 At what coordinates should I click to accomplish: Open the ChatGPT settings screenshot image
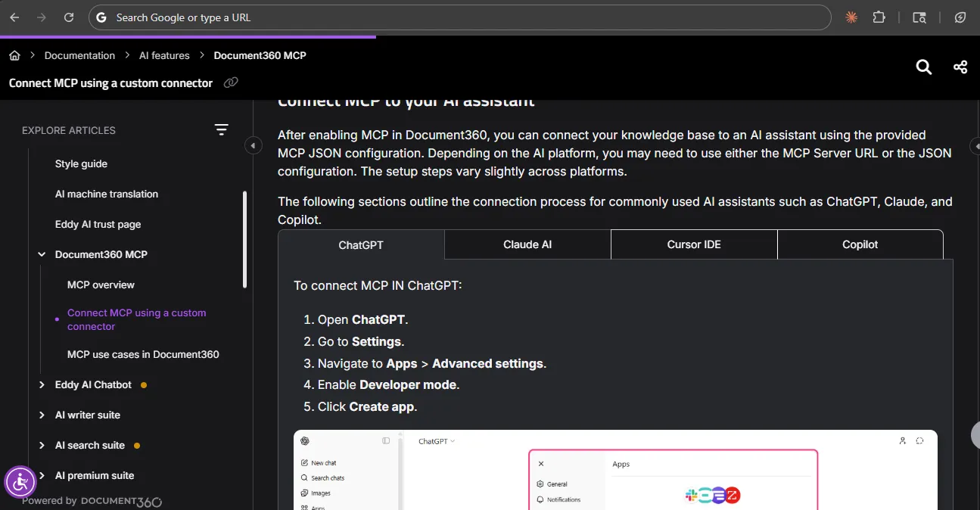[615, 470]
